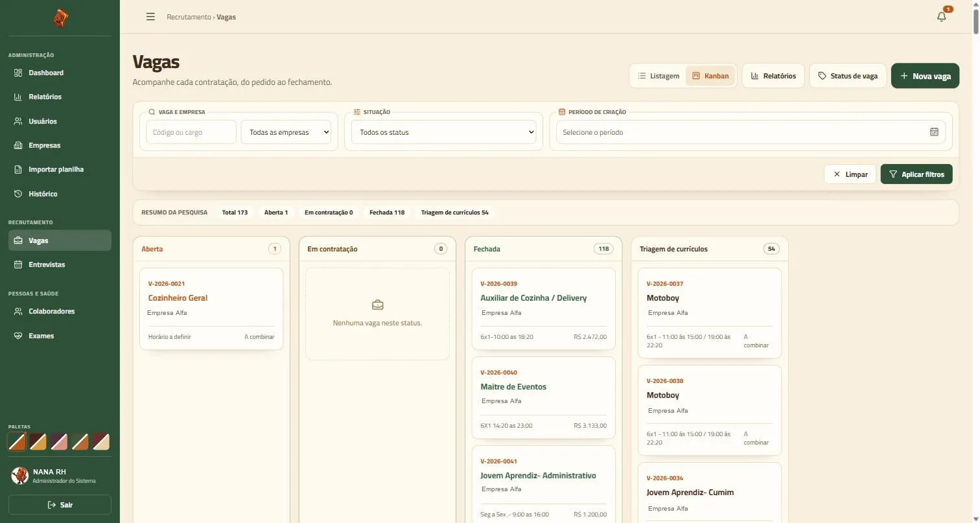Open the notifications bell icon

coord(942,17)
